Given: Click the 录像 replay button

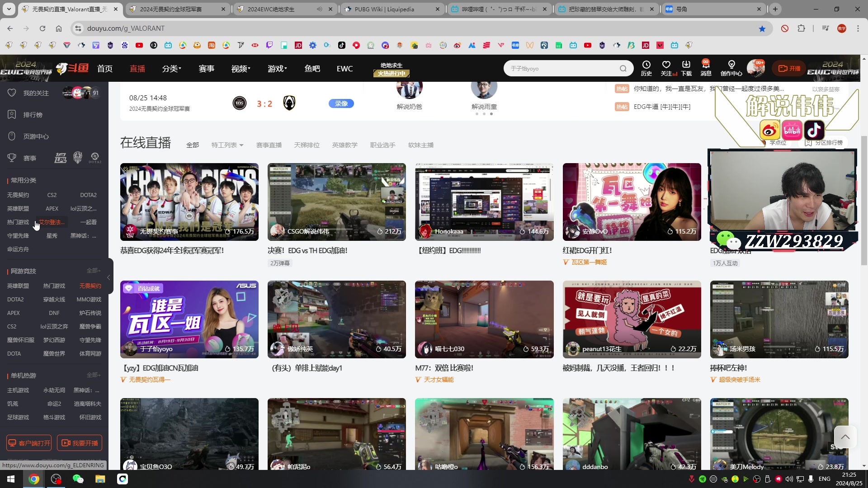Looking at the screenshot, I should coord(341,103).
